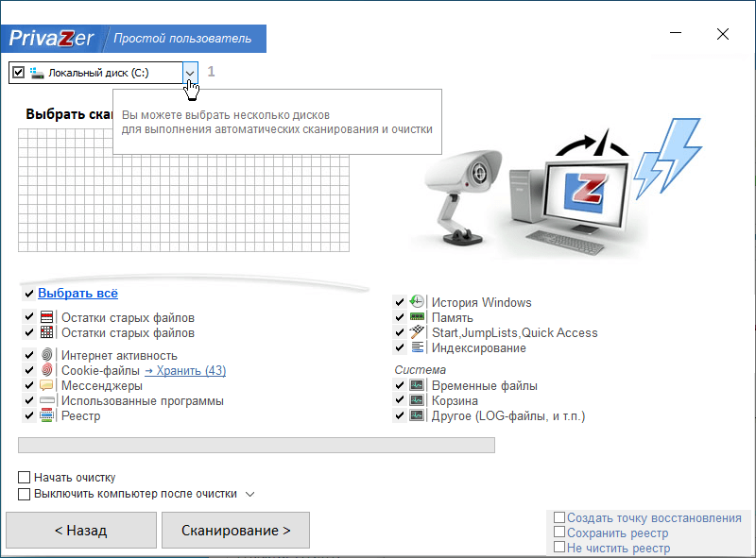The image size is (756, 558).
Task: Toggle the Выбрать всё checkbox
Action: pos(29,293)
